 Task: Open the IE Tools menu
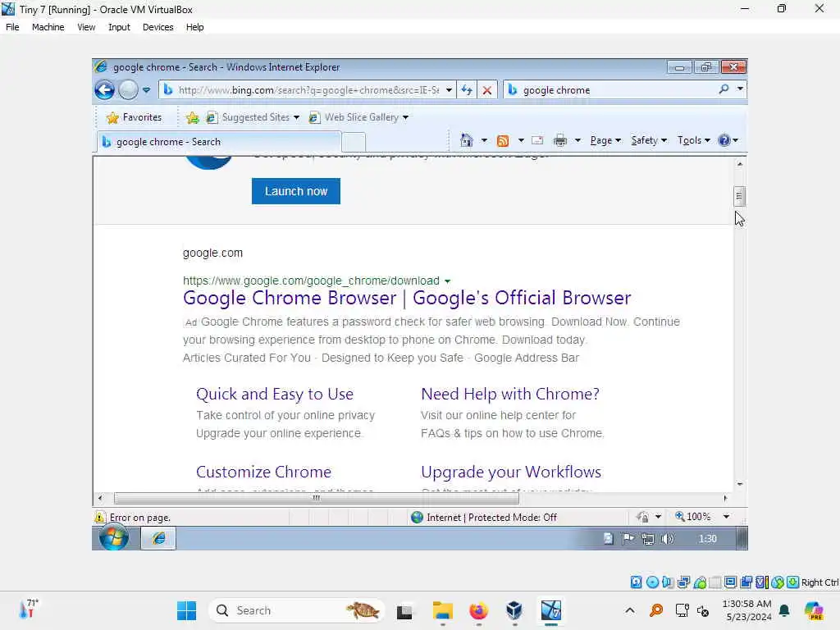click(x=694, y=140)
